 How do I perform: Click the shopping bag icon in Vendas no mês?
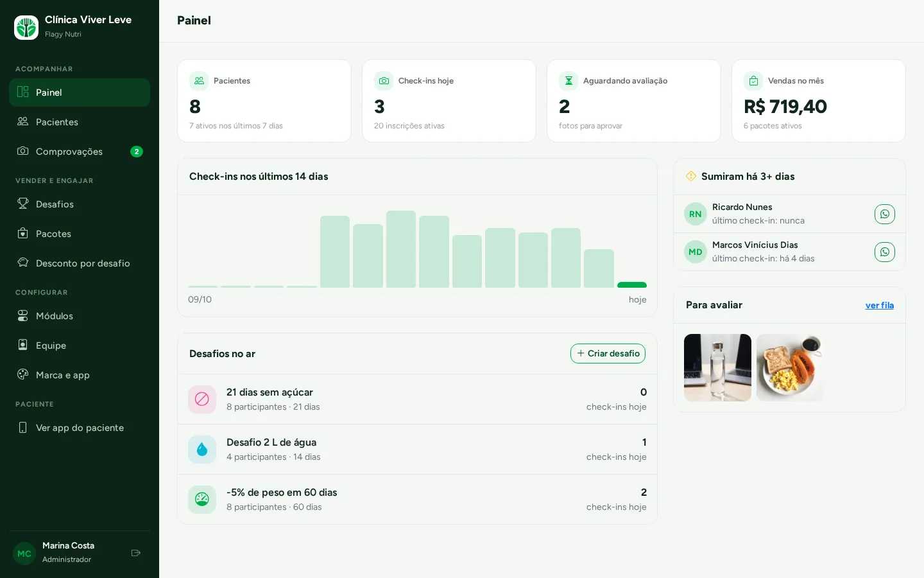753,81
